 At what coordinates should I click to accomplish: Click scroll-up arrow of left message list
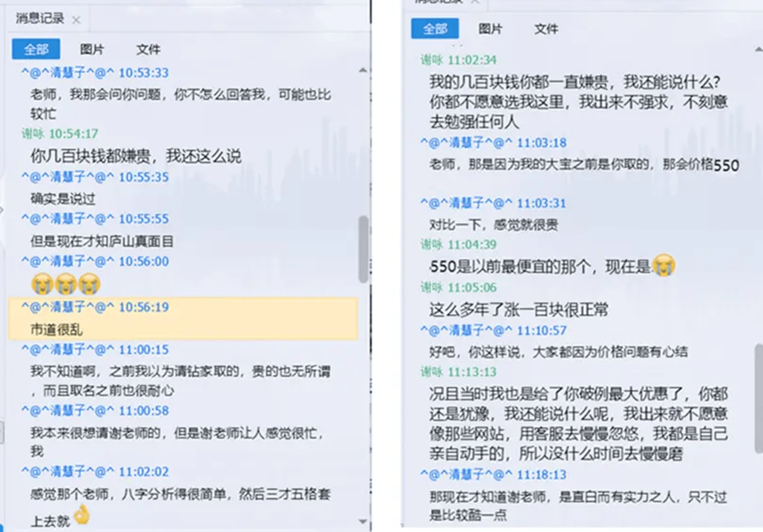pos(363,71)
